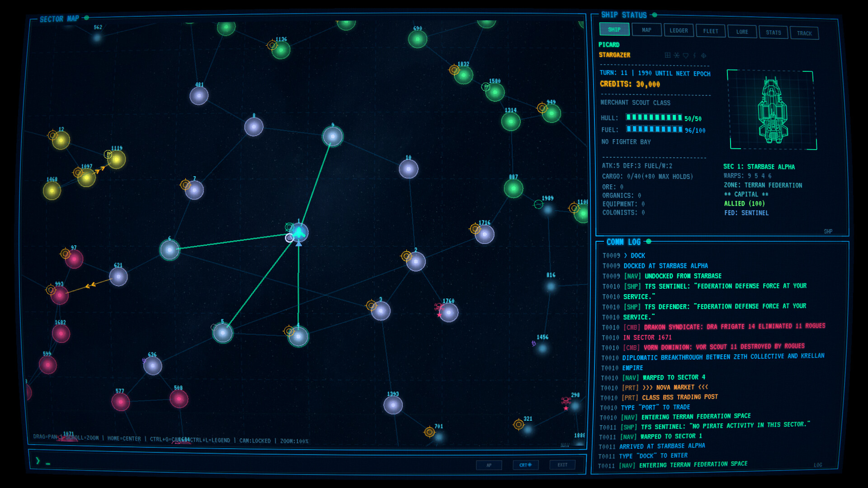Image resolution: width=868 pixels, height=488 pixels.
Task: Select sector 10 node on map
Action: click(x=409, y=169)
